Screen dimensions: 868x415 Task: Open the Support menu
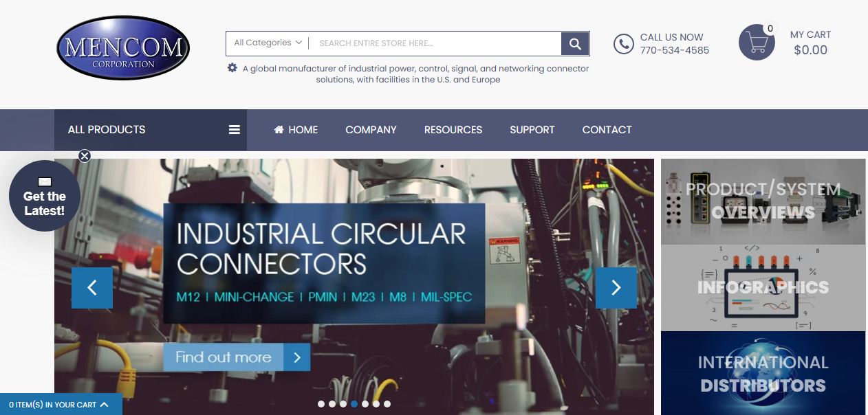[532, 130]
